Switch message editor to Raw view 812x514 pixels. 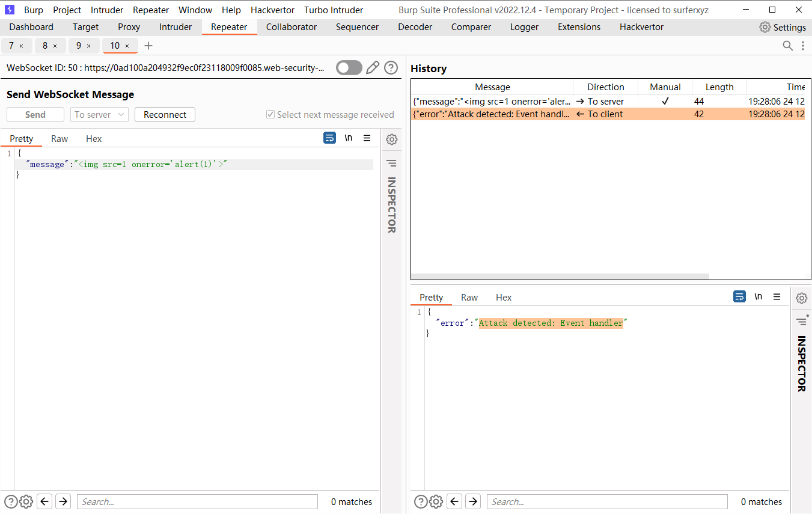[x=60, y=138]
